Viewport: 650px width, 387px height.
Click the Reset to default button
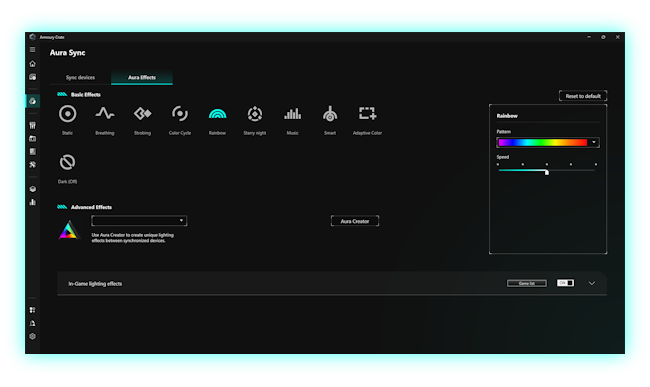583,96
